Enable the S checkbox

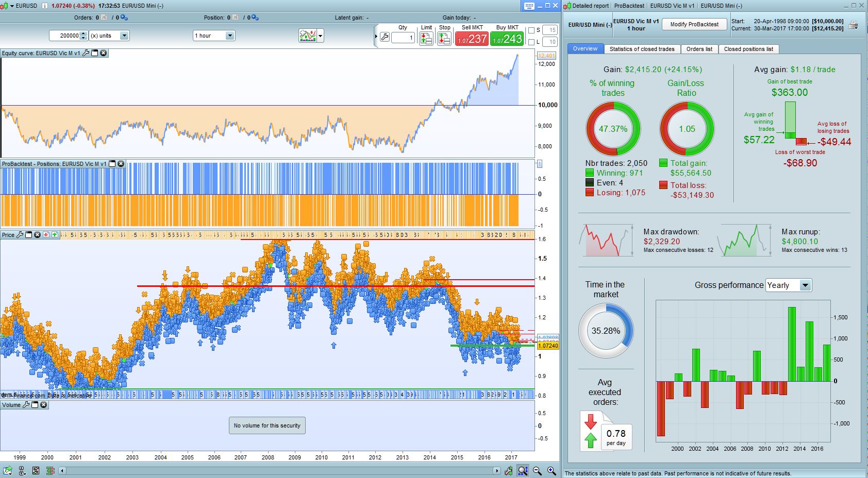(x=531, y=30)
